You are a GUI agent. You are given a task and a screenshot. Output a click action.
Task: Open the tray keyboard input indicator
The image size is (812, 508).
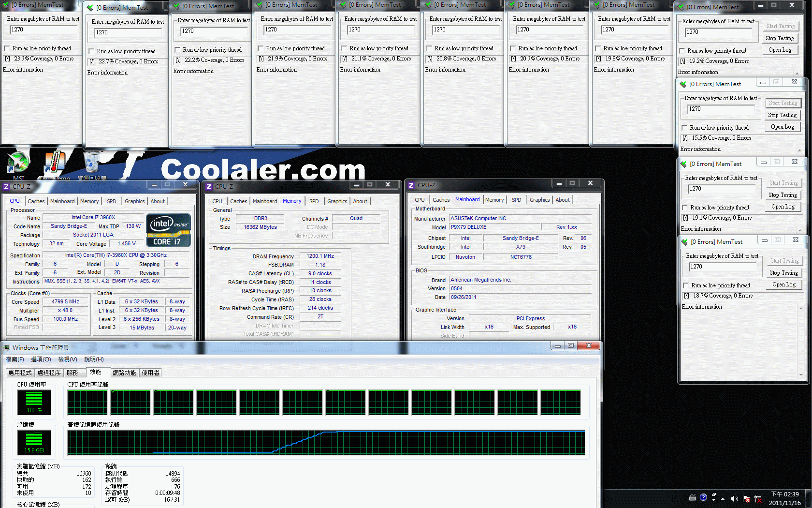(693, 497)
